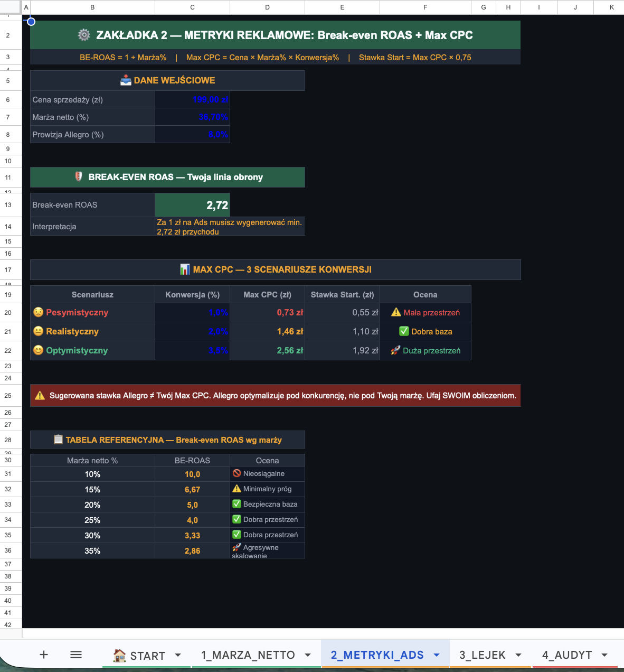Open the 3_LEJEK tab dropdown arrow
This screenshot has width=624, height=672.
point(518,655)
